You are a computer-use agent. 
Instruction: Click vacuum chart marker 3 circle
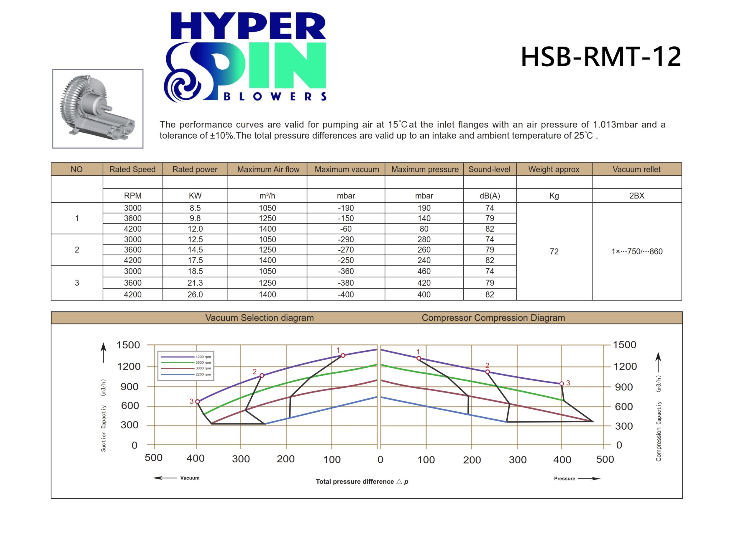[x=197, y=402]
